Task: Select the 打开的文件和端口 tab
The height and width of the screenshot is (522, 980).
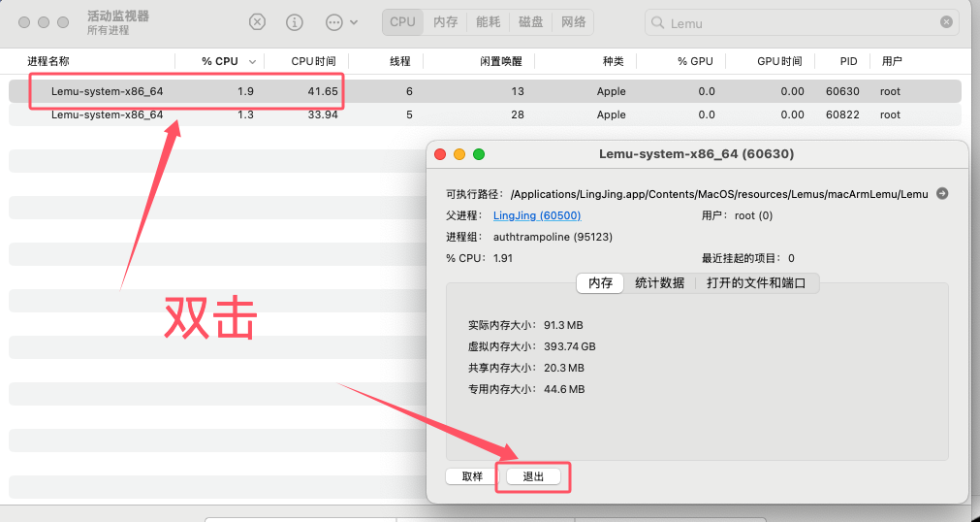Action: [x=756, y=283]
